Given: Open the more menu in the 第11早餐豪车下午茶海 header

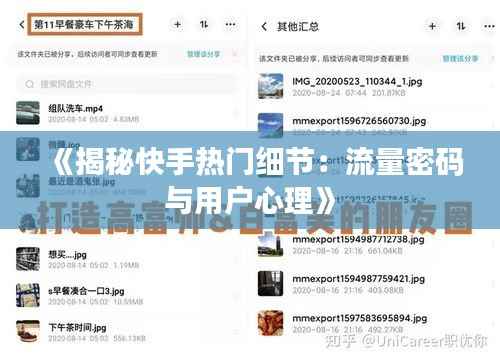Looking at the screenshot, I should [230, 24].
